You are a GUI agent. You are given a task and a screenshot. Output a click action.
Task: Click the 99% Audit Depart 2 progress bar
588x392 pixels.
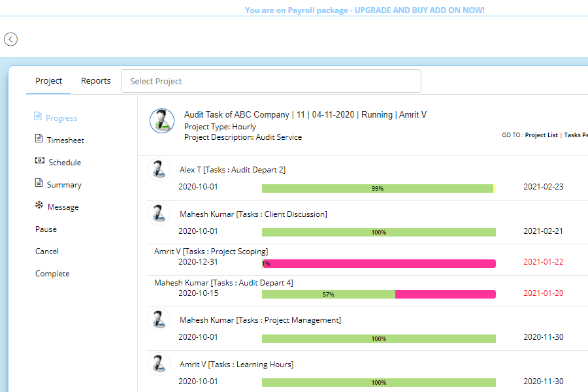[378, 188]
